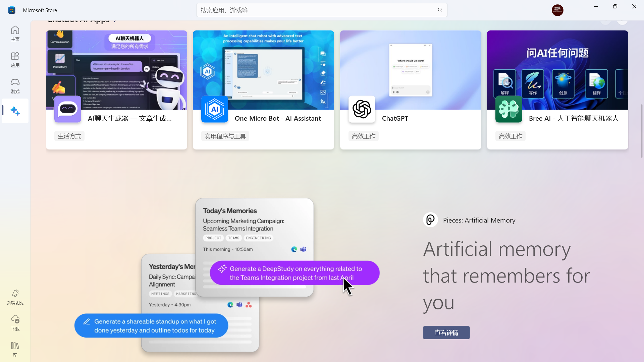Open the ChatGPT app icon
644x362 pixels.
(x=362, y=109)
